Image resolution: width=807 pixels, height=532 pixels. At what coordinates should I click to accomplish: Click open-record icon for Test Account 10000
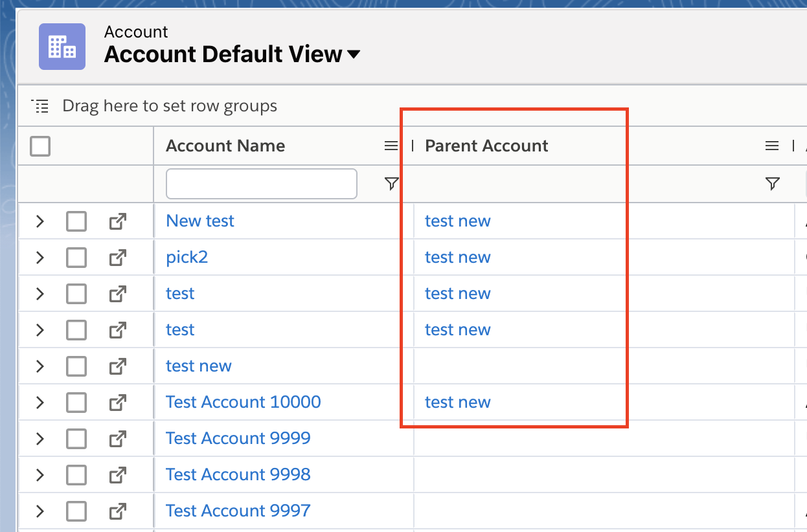117,403
